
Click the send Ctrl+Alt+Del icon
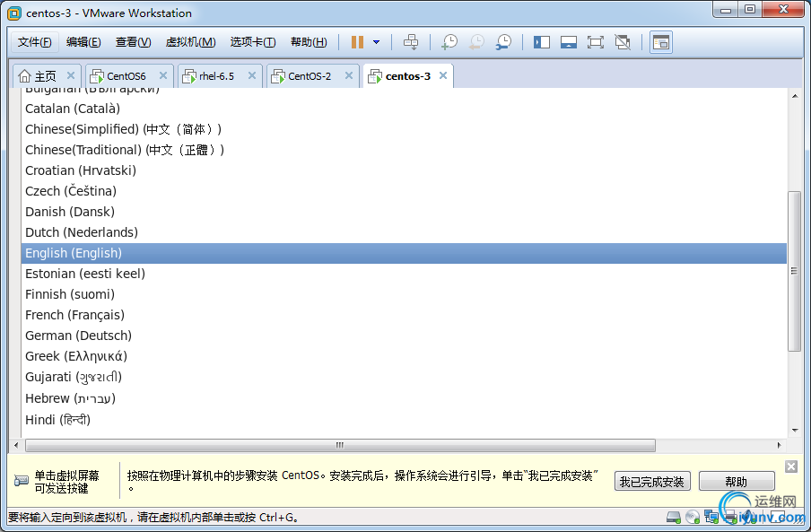coord(411,42)
